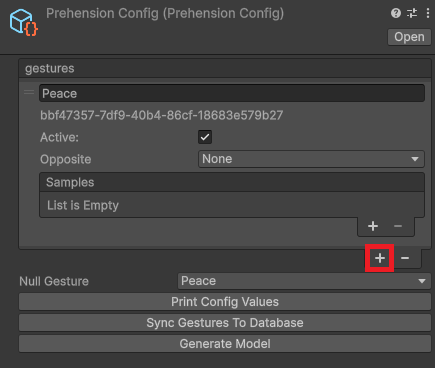Click the Opposite label
This screenshot has width=435, height=368.
coord(66,159)
